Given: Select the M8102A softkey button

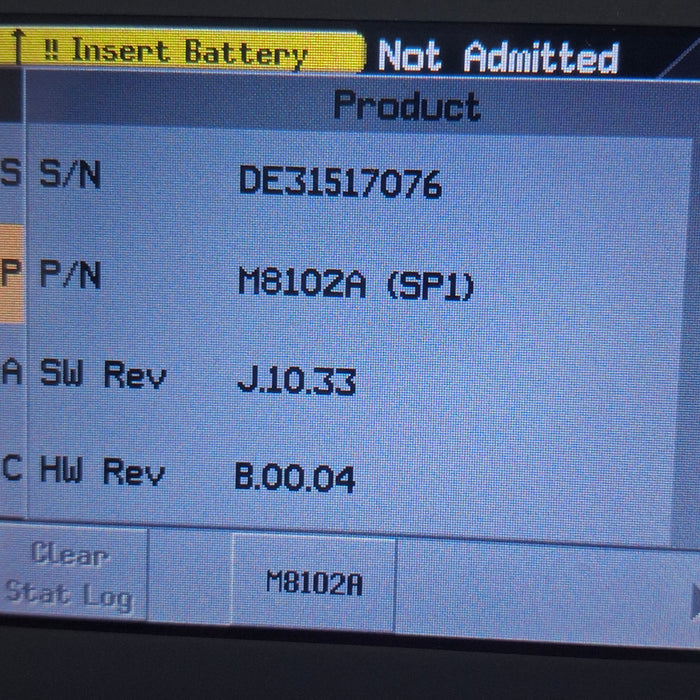Looking at the screenshot, I should coord(314,582).
